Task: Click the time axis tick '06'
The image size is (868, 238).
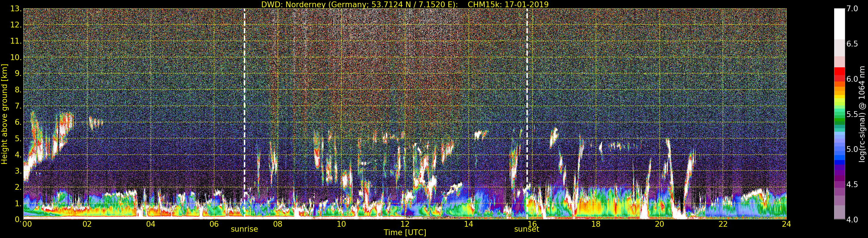Action: pos(214,224)
